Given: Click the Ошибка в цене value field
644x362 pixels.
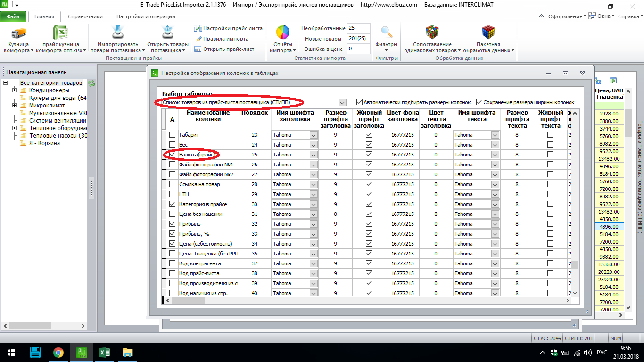Looking at the screenshot, I should coord(358,49).
